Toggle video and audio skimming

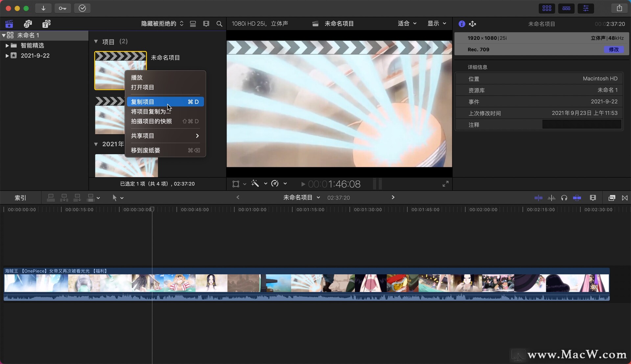click(538, 198)
